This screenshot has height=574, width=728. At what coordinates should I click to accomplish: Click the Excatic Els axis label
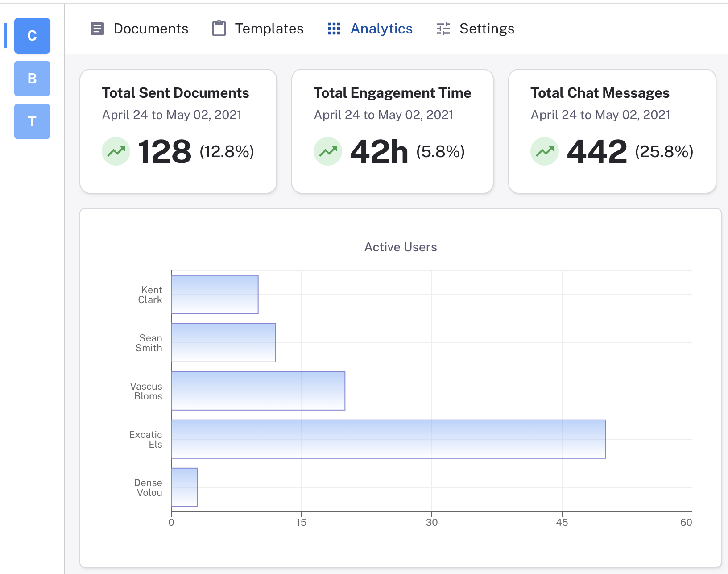pyautogui.click(x=146, y=440)
